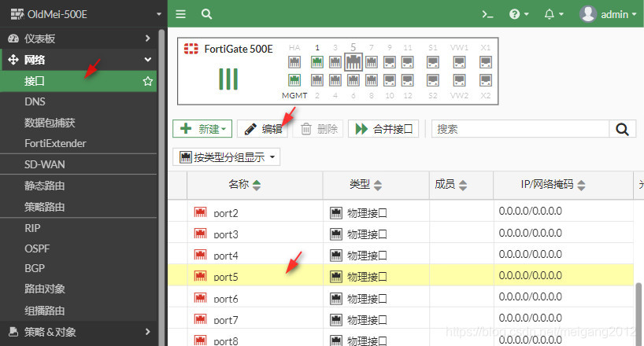Image resolution: width=644 pixels, height=346 pixels.
Task: Click port 12 icon on faceplate
Action: (408, 80)
